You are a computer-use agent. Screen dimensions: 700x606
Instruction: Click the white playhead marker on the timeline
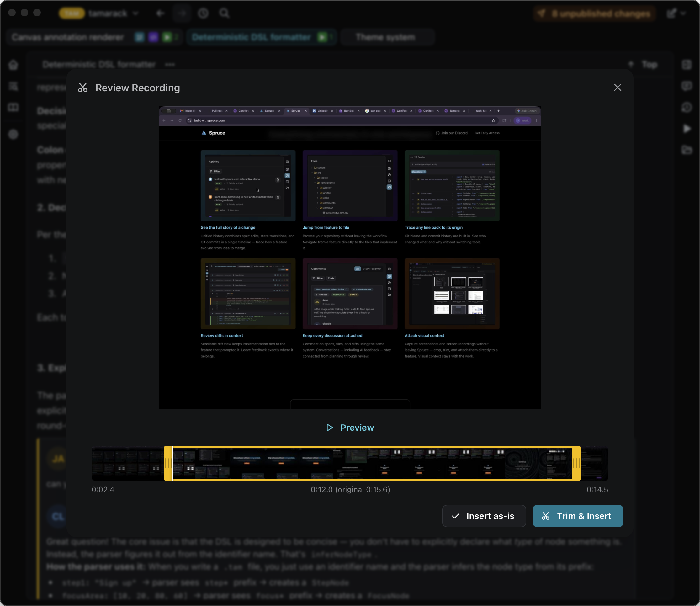(172, 463)
